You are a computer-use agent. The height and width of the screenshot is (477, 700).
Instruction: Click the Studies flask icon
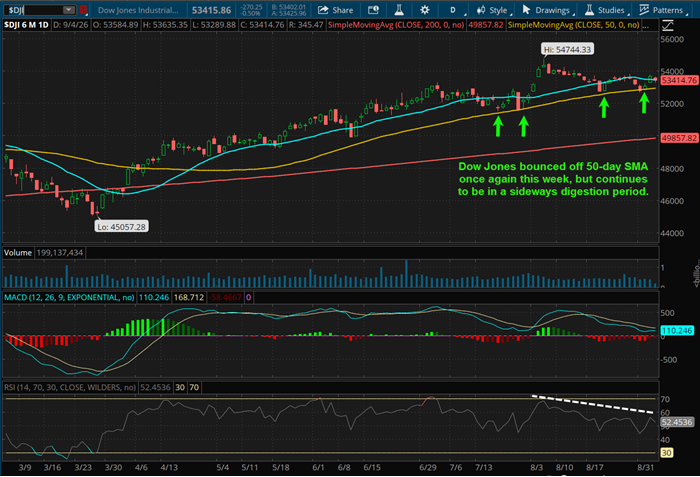[589, 9]
